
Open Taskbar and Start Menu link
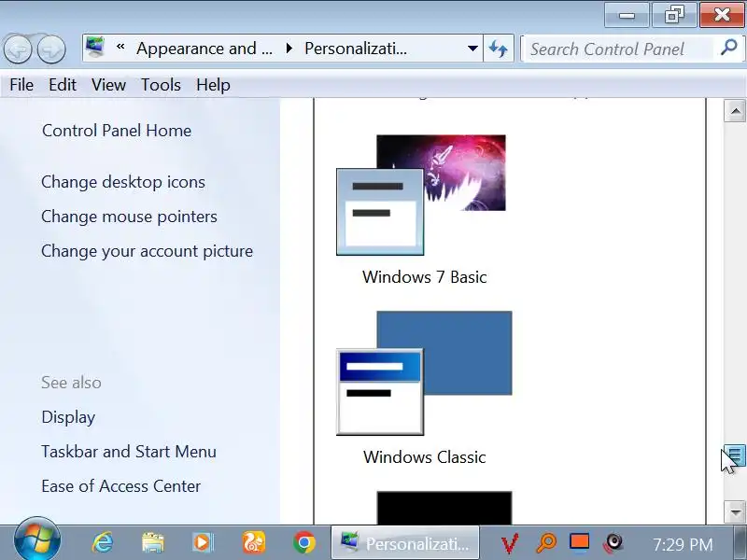pos(129,452)
